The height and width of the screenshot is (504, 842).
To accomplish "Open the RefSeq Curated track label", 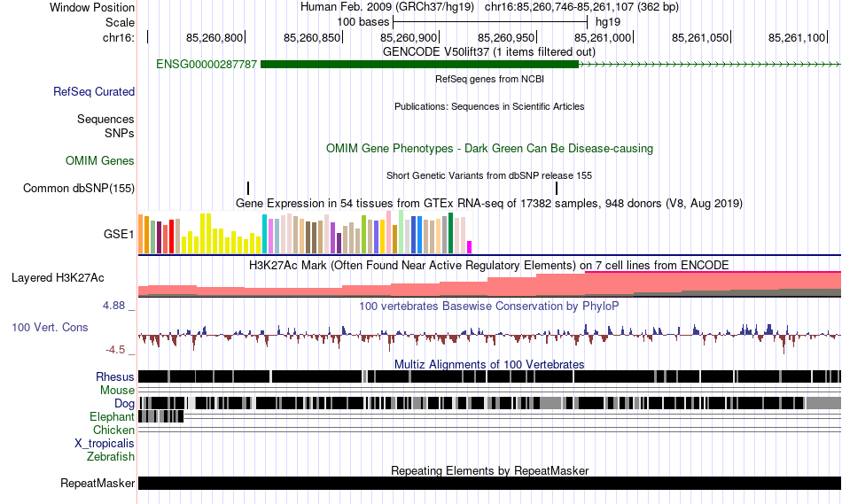I will 94,92.
